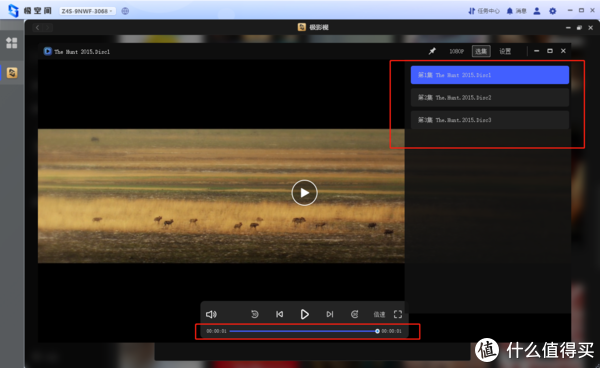Close the 极影视 window
The height and width of the screenshot is (368, 600).
tap(591, 28)
